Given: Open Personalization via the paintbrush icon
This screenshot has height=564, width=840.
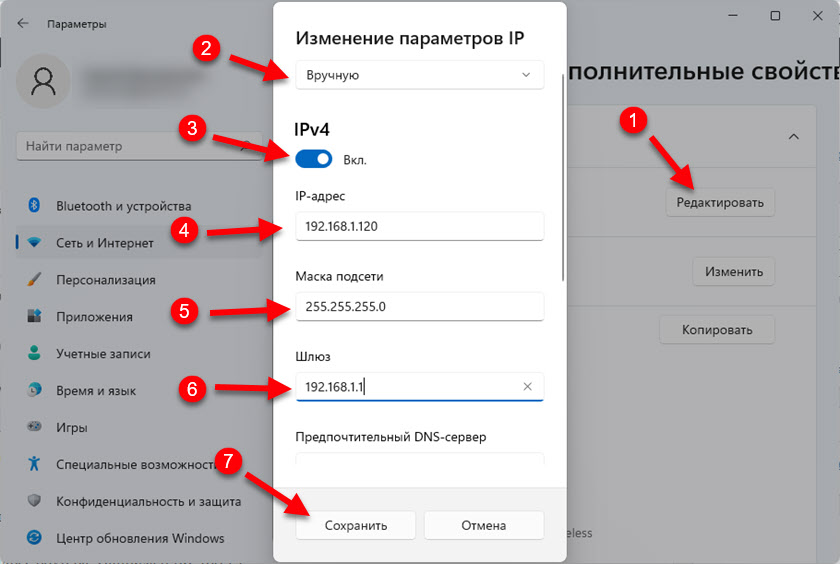Looking at the screenshot, I should (x=33, y=280).
